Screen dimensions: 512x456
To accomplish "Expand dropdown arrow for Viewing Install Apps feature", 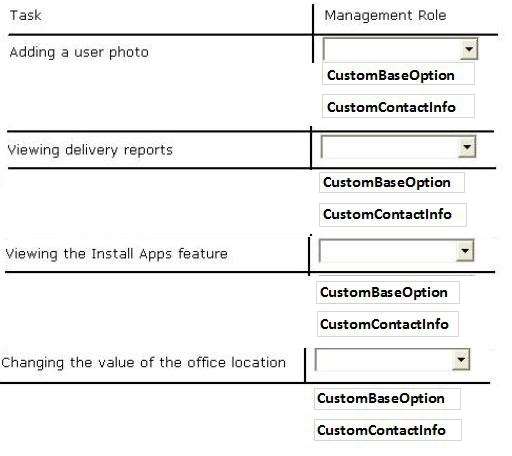I will 465,251.
